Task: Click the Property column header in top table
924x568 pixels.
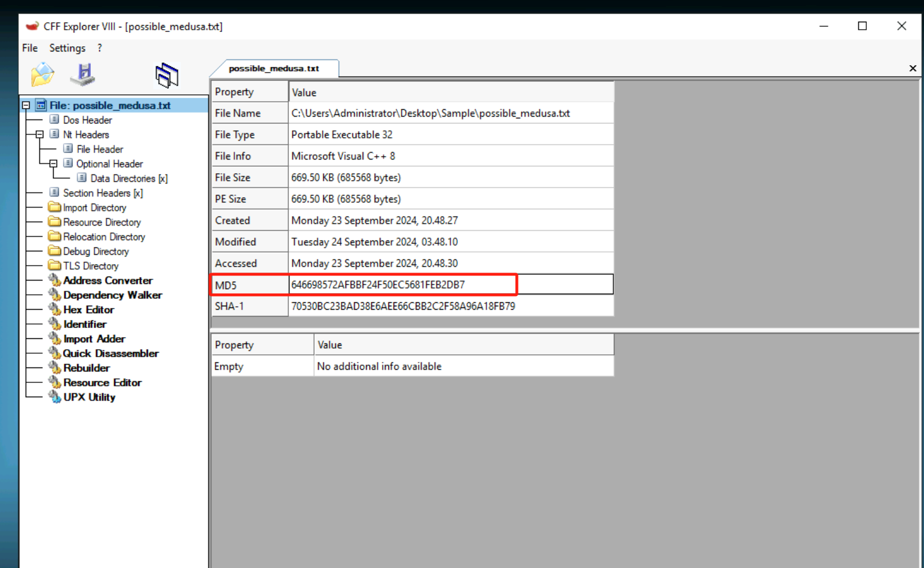Action: point(250,92)
